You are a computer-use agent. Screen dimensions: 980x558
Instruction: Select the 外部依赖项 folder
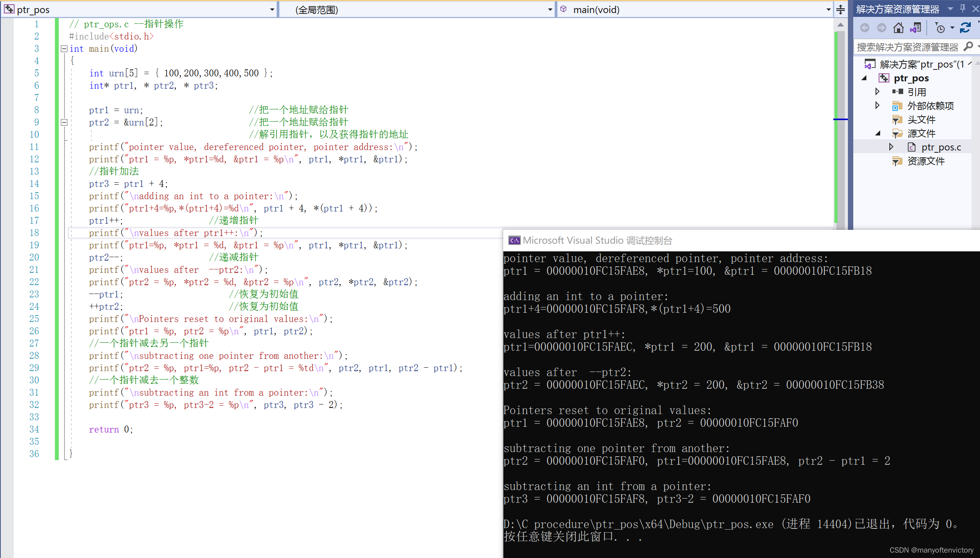(930, 106)
